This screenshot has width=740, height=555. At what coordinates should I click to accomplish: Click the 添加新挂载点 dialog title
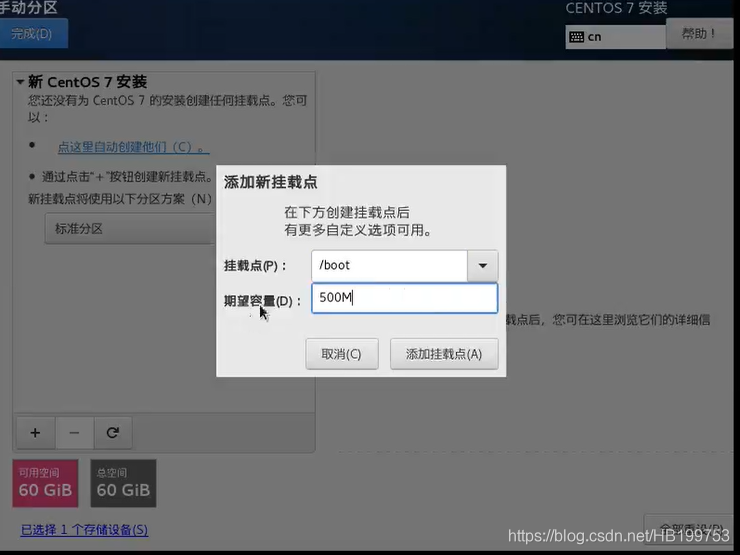tap(270, 182)
